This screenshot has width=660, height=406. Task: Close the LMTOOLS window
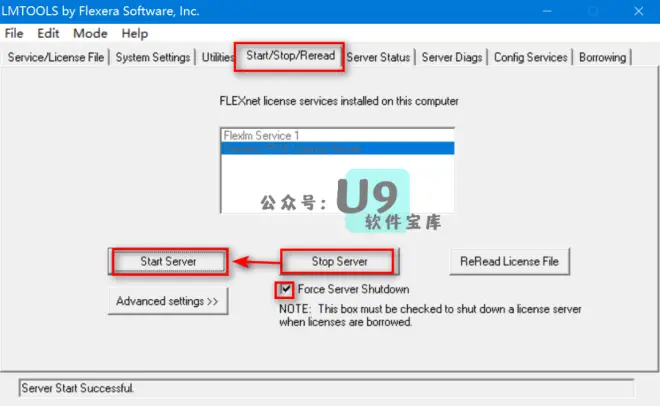(x=638, y=11)
